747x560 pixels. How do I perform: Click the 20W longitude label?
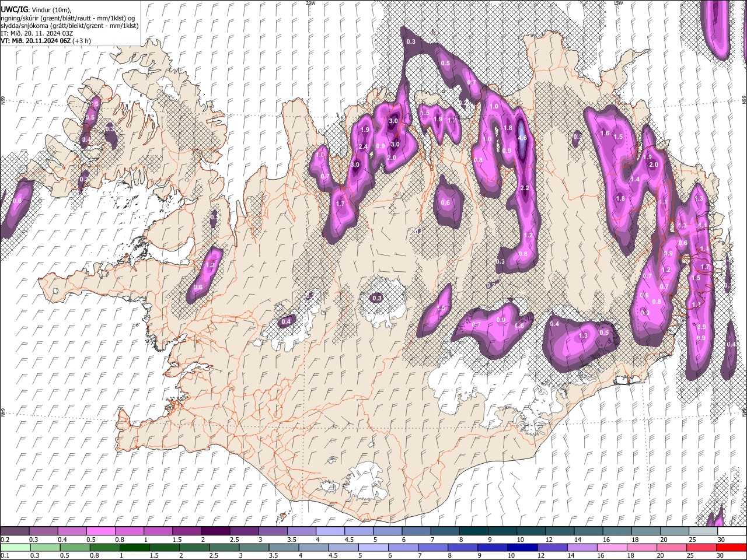[x=310, y=3]
